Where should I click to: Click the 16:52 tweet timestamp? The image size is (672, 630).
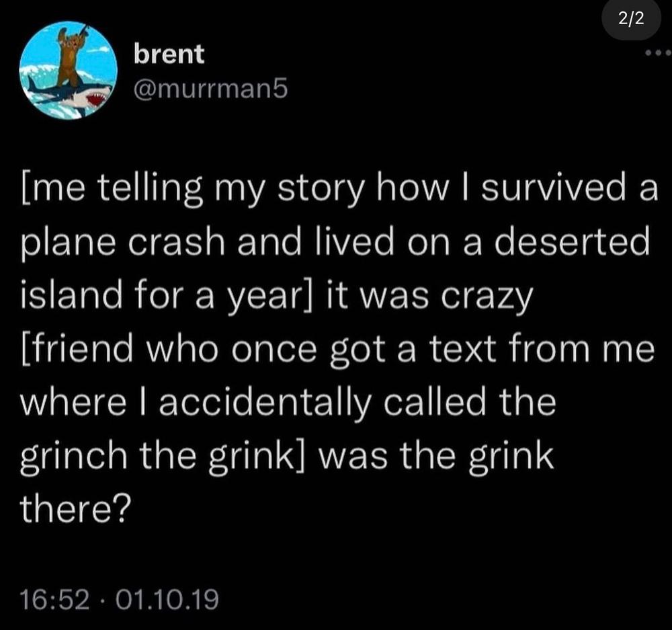click(x=55, y=599)
